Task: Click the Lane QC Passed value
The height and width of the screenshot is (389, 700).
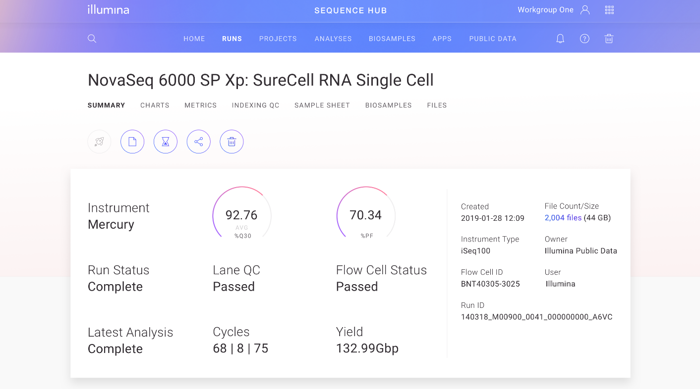Action: tap(233, 287)
